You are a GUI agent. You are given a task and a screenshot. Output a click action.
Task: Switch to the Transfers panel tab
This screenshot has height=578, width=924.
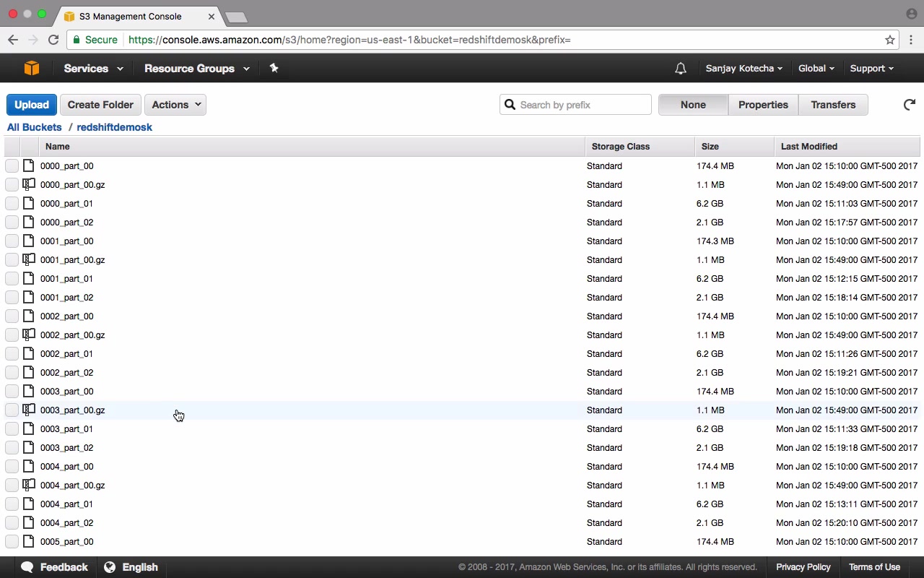tap(833, 105)
